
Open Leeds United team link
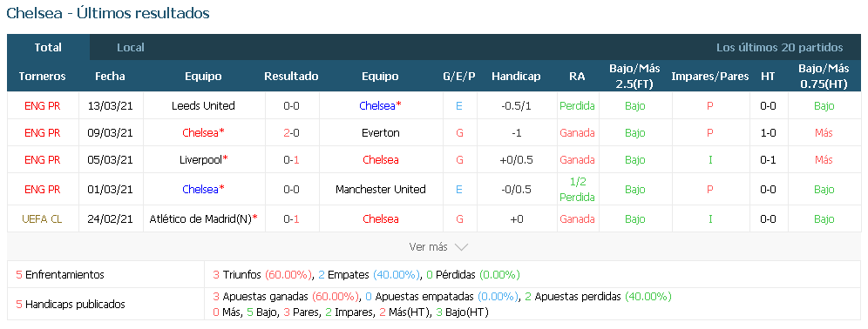click(x=203, y=105)
